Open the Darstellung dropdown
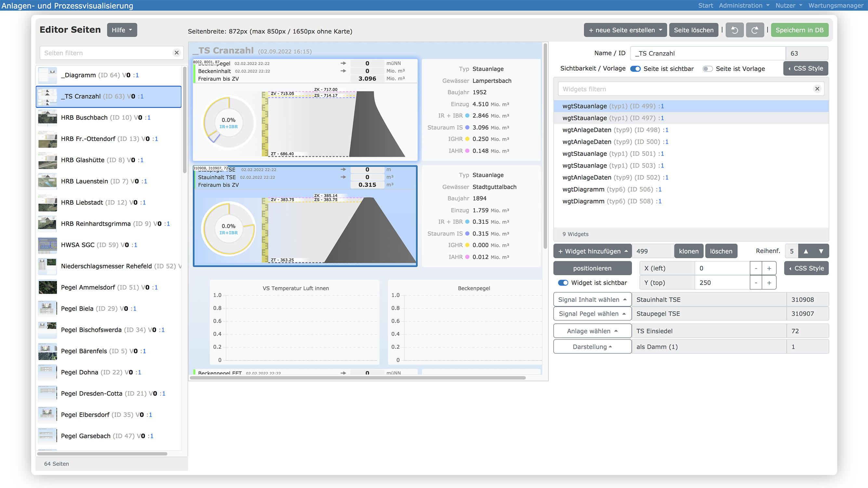868x488 pixels. (x=592, y=347)
